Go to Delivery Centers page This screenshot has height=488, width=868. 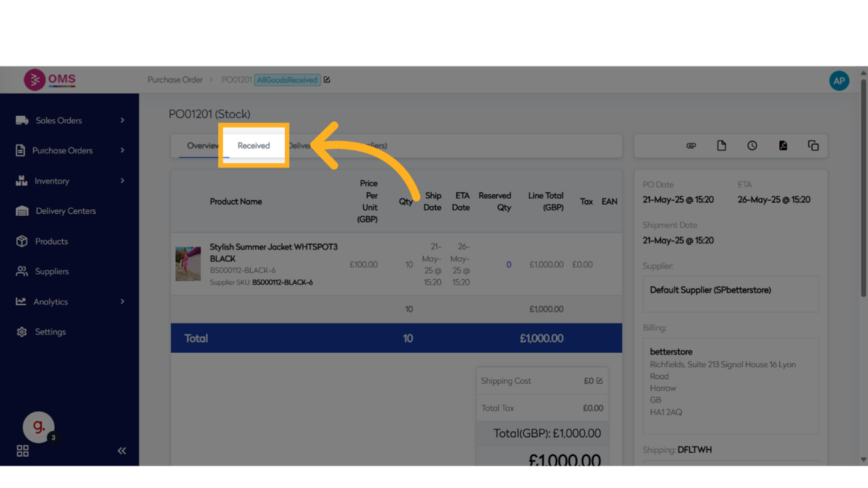65,211
